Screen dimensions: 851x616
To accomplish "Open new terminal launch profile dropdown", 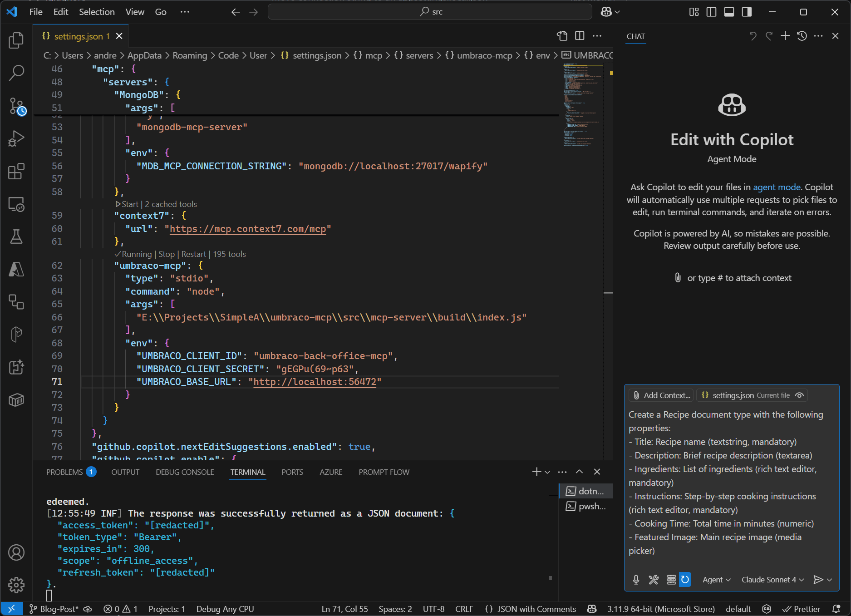I will (x=547, y=472).
